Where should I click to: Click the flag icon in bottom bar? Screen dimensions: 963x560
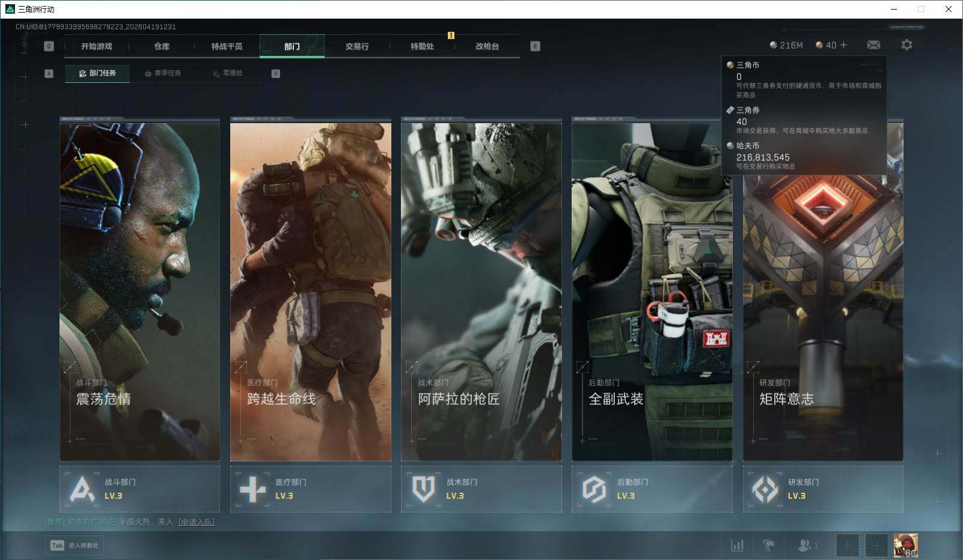(x=768, y=545)
